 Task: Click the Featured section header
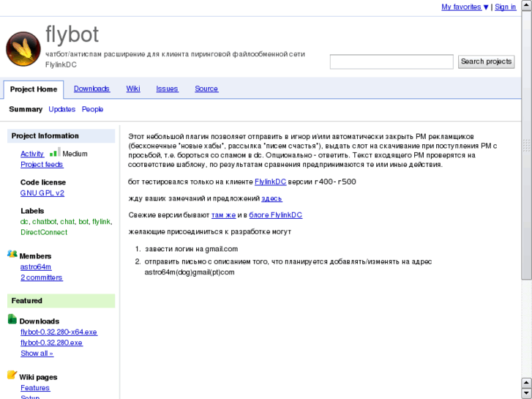61,301
